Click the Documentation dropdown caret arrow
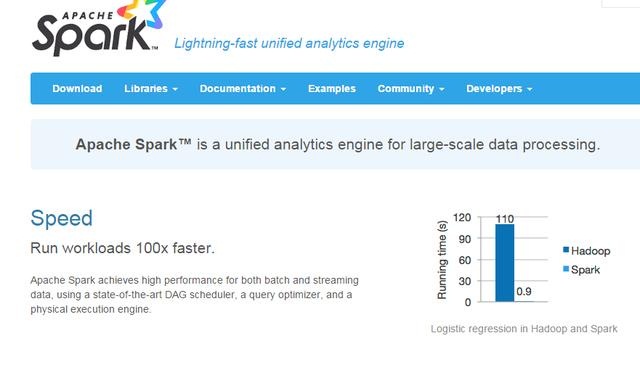Image resolution: width=640 pixels, height=370 pixels. pyautogui.click(x=283, y=89)
